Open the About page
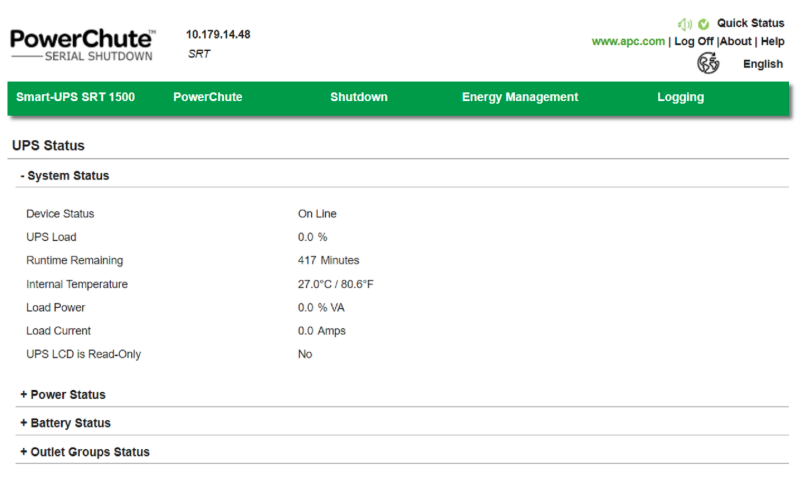 736,41
